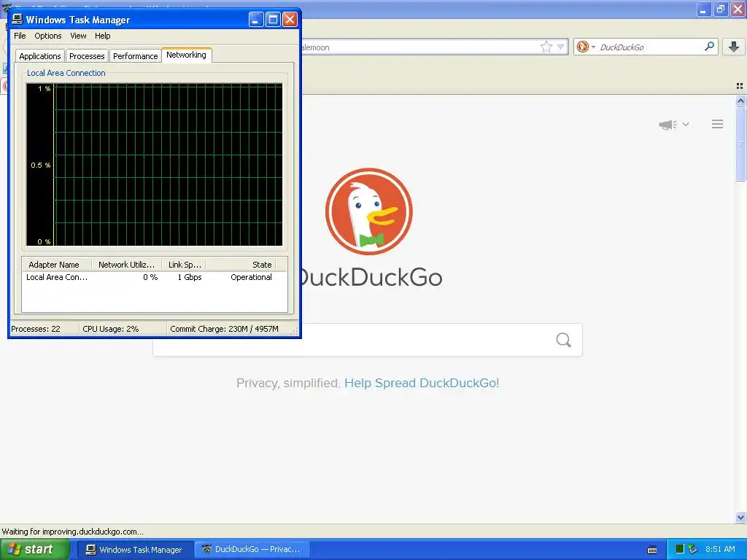Screen dimensions: 747x560
Task: Click the 1 Gbps link speed value
Action: coord(190,277)
